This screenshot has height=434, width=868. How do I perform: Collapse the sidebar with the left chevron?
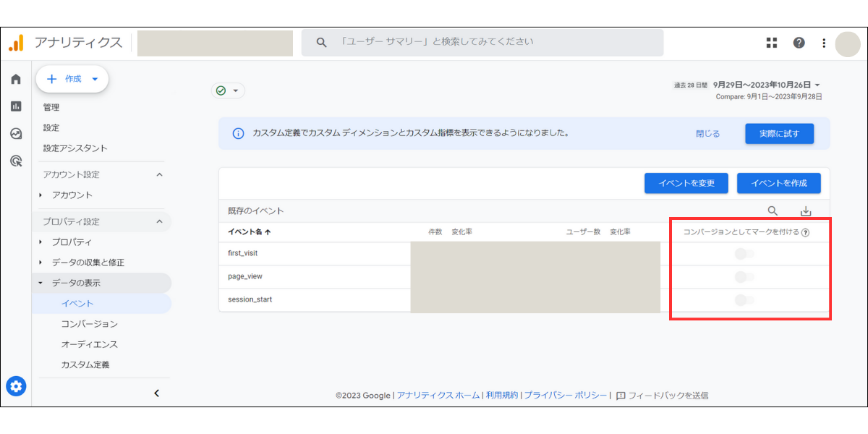pyautogui.click(x=157, y=393)
